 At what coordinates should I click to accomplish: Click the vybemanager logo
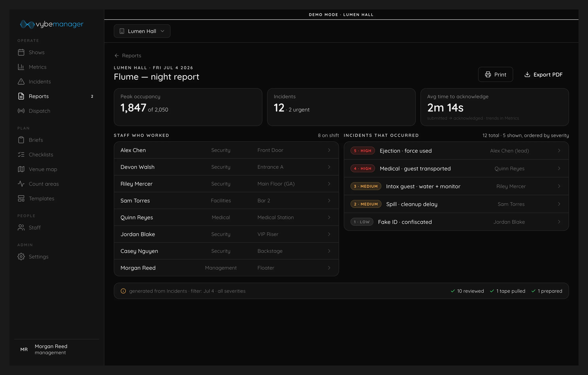(x=52, y=24)
